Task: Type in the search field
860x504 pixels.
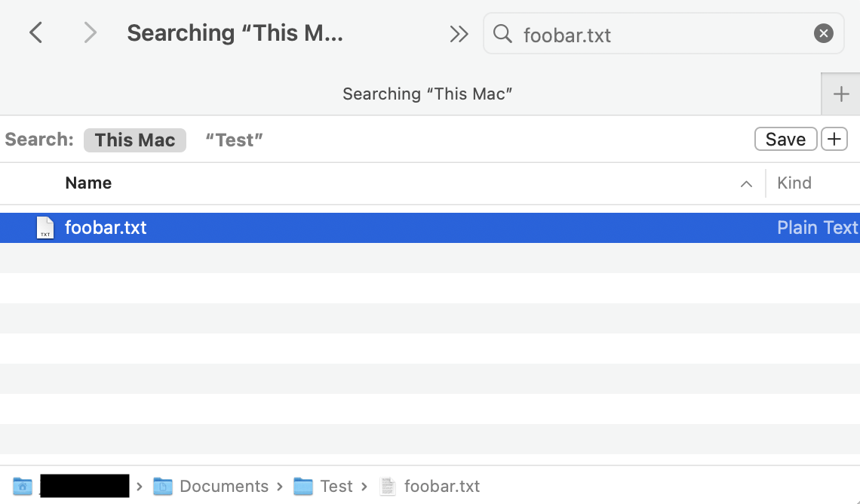Action: click(664, 34)
